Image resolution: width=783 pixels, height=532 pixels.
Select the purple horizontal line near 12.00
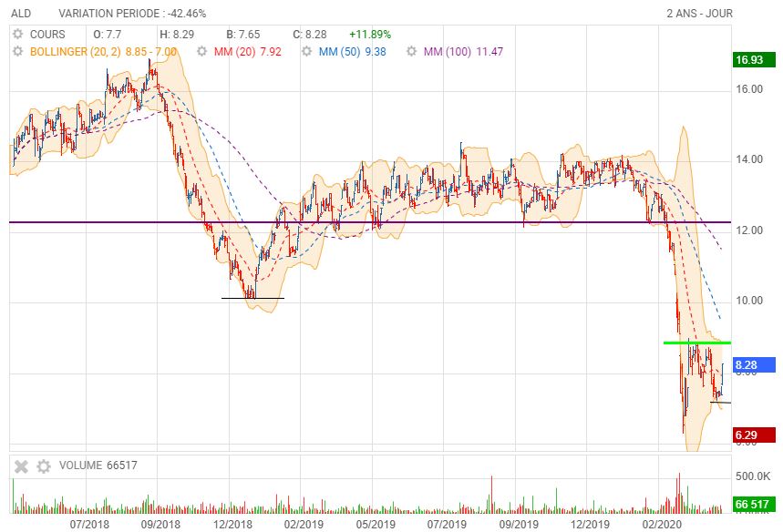[370, 222]
